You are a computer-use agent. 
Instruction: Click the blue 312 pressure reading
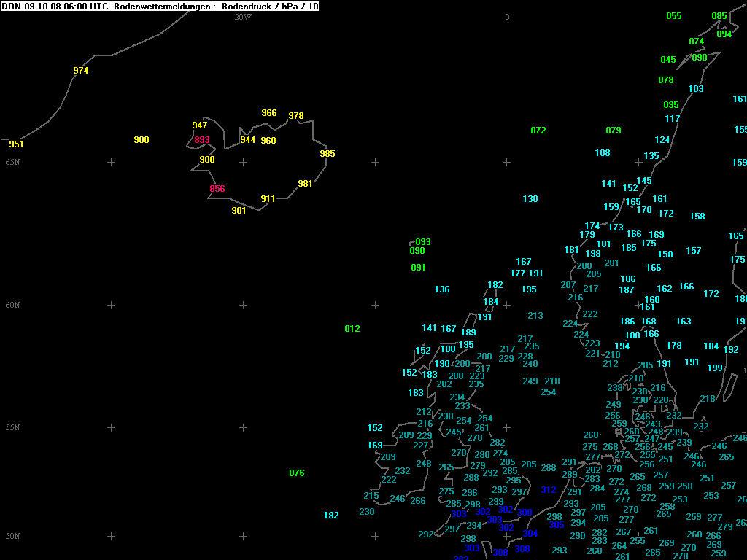[548, 490]
